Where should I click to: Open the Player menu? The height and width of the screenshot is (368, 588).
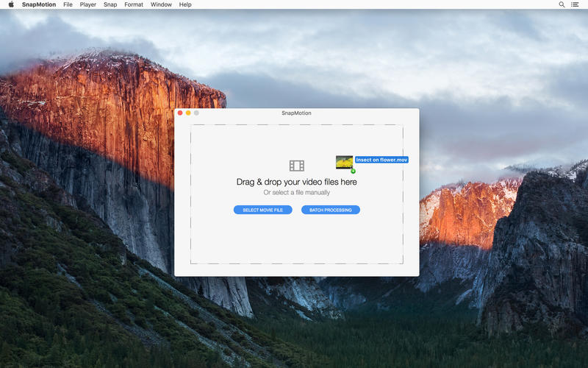click(x=87, y=4)
